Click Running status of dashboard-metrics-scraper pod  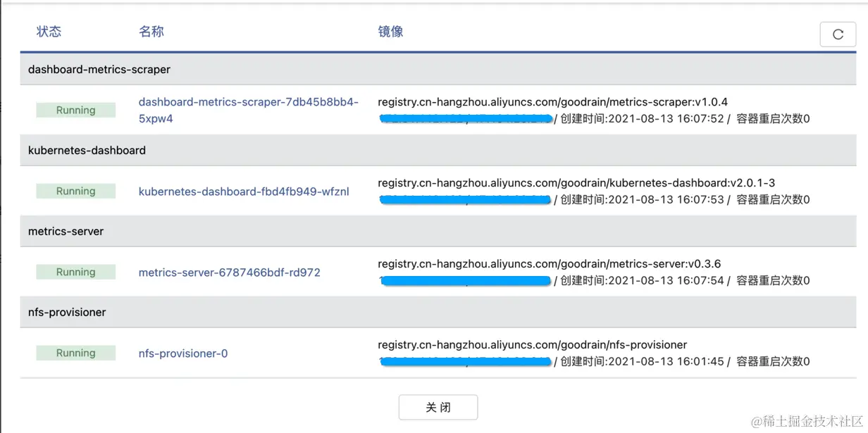(x=76, y=111)
